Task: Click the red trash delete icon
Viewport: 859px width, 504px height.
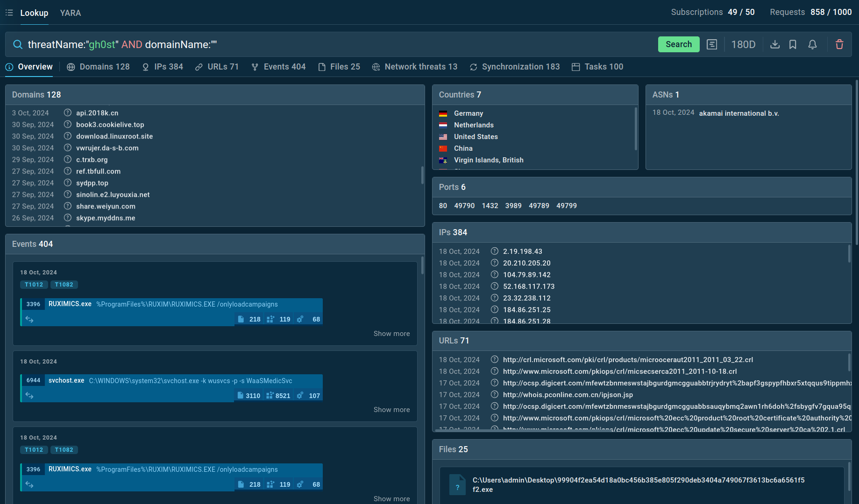Action: (839, 44)
